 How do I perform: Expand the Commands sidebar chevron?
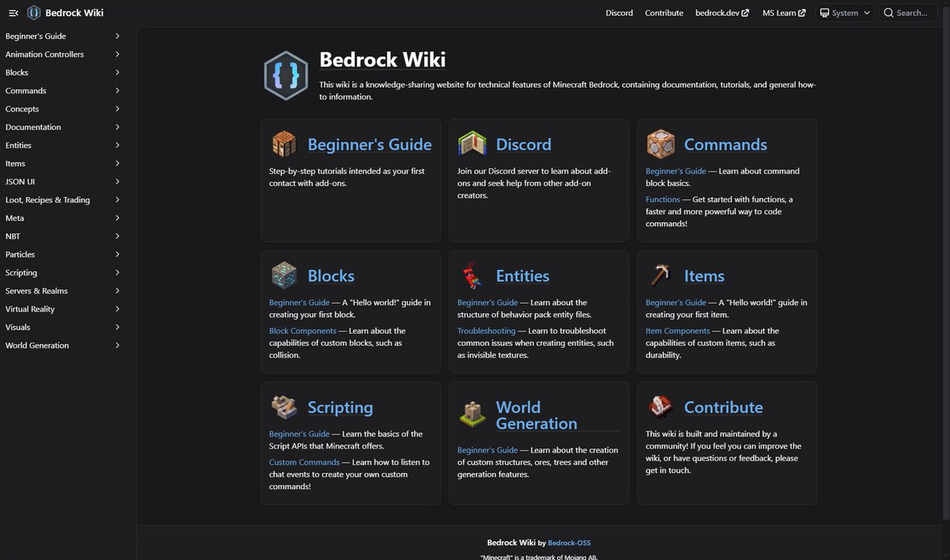[117, 90]
